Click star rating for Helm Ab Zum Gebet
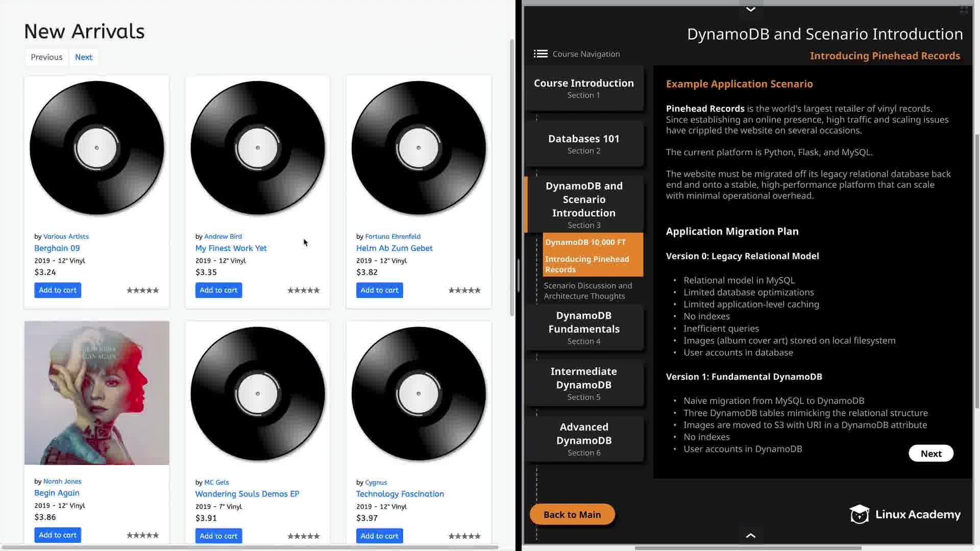The width and height of the screenshot is (980, 551). pyautogui.click(x=464, y=290)
